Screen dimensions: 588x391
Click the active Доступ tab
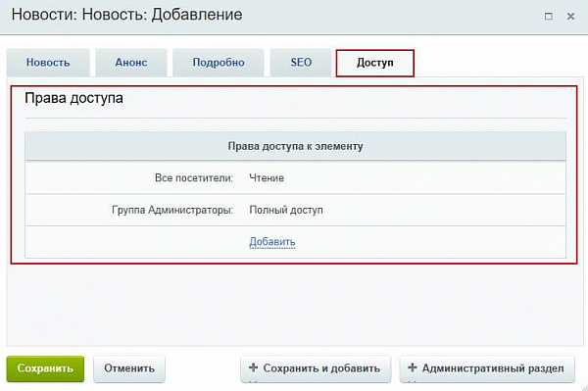tap(375, 63)
